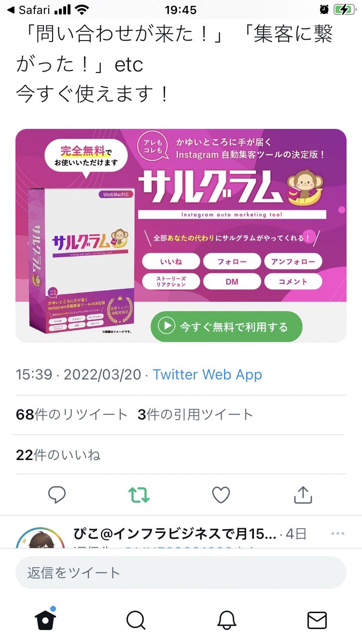
Task: Open the share upload icon
Action: (x=303, y=494)
